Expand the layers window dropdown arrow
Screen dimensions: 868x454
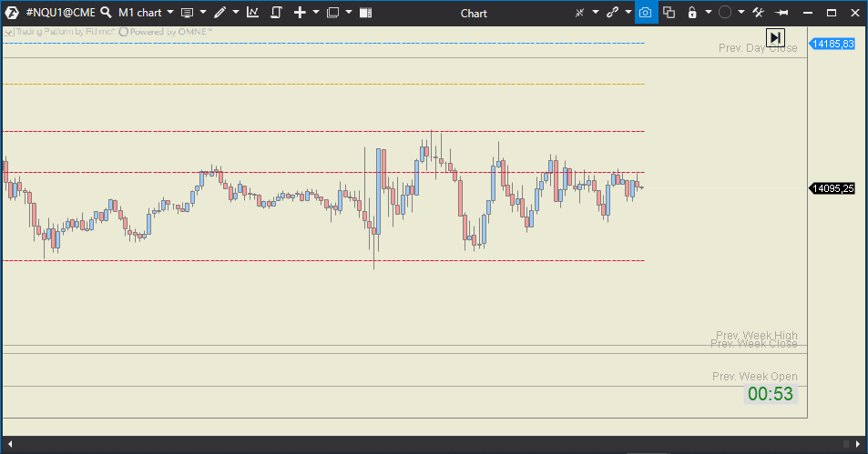click(x=349, y=12)
